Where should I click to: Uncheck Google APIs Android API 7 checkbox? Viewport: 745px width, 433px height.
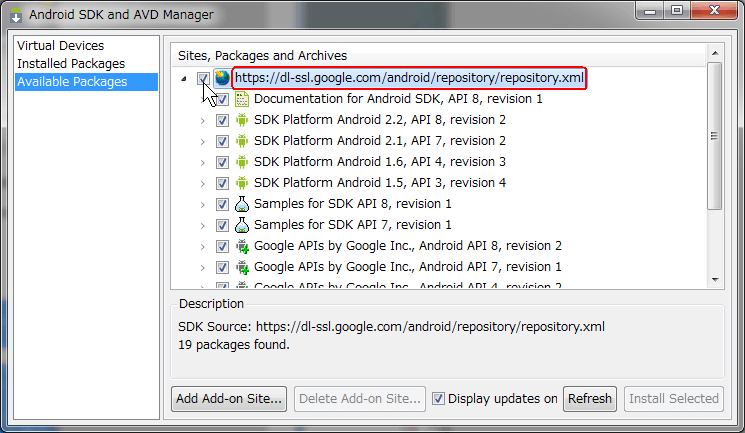click(222, 267)
